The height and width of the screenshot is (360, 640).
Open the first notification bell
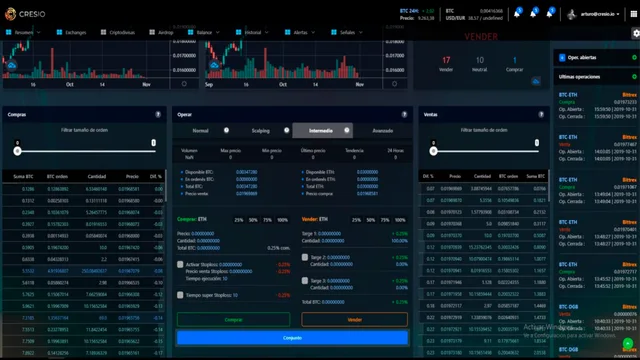coord(517,14)
